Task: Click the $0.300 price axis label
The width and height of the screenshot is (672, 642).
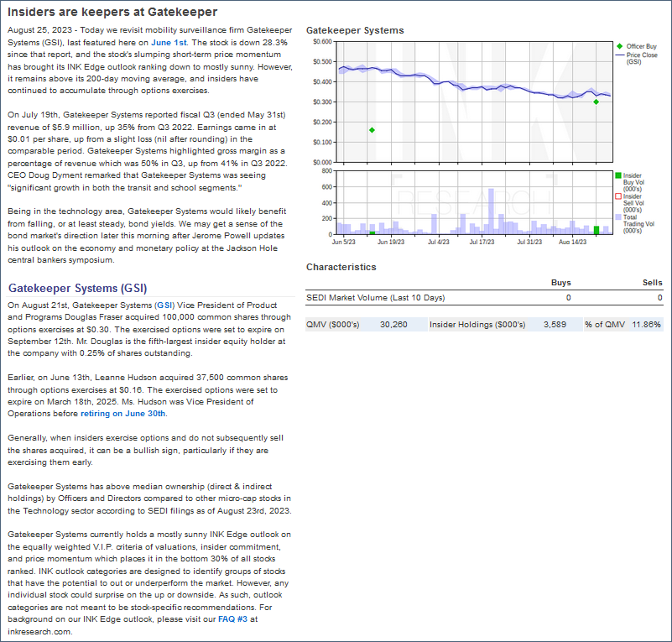Action: (322, 102)
